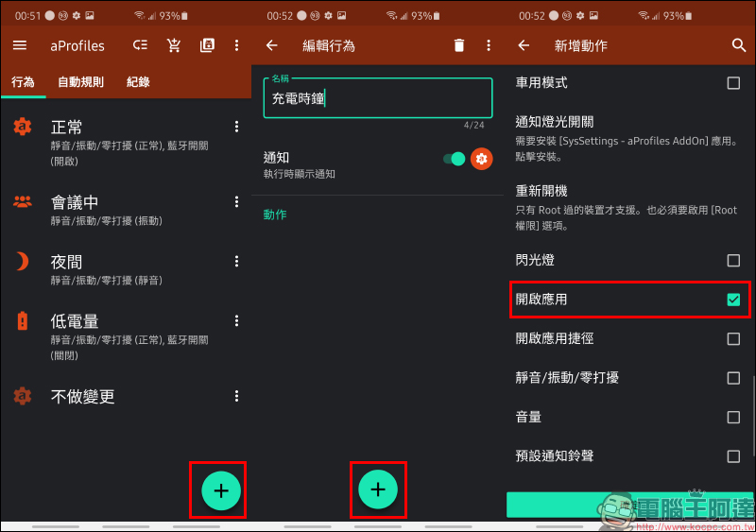Open more options for 正常 profile
Image resolution: width=756 pixels, height=532 pixels.
point(236,127)
